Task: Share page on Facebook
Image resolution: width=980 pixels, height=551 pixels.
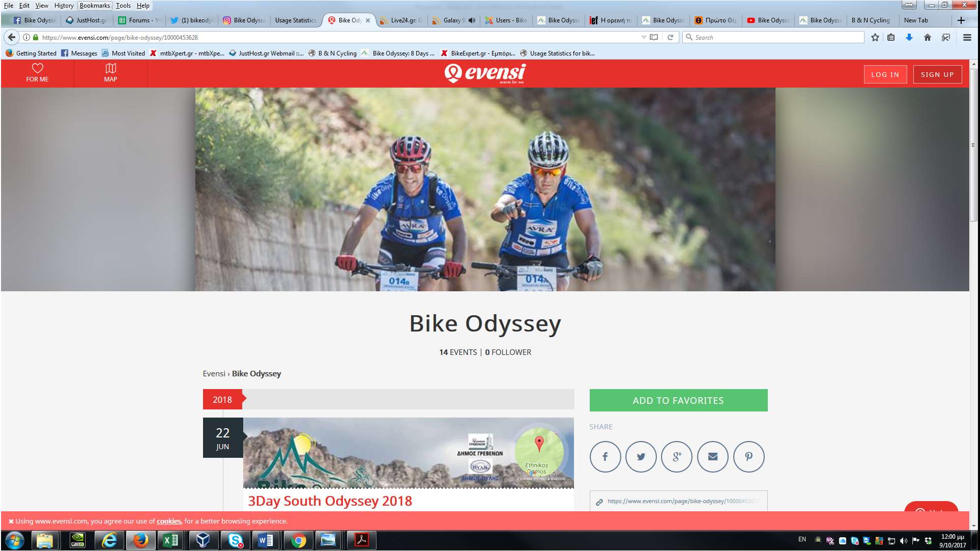Action: (x=605, y=456)
